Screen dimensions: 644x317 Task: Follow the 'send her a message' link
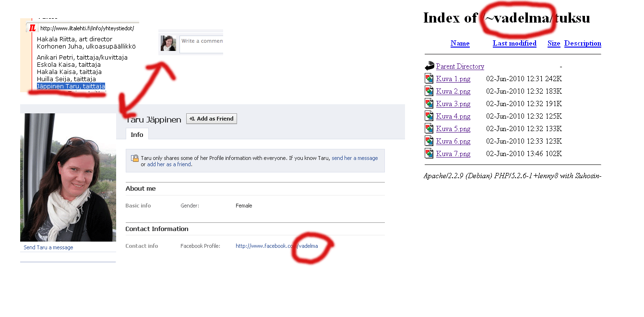[355, 158]
